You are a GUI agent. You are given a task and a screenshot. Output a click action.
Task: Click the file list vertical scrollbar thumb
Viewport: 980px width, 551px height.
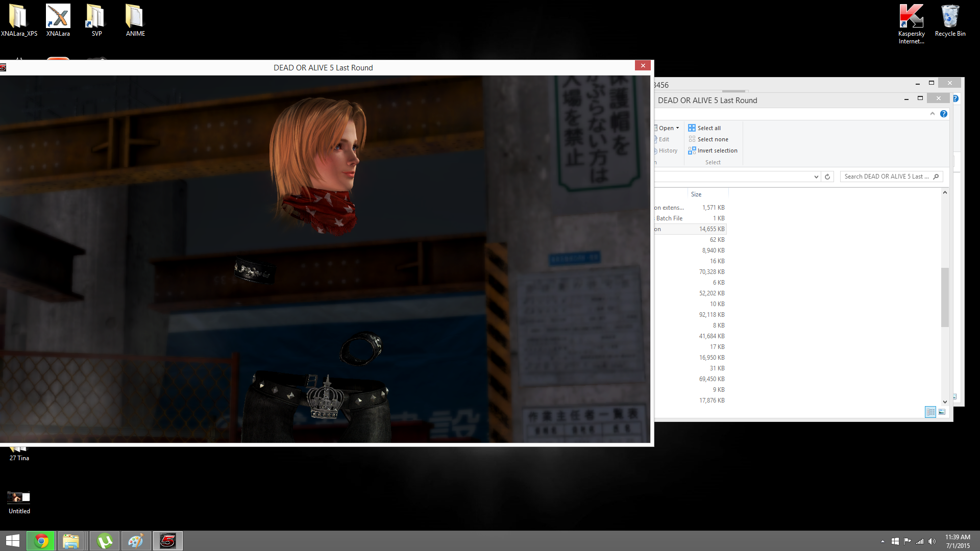945,297
